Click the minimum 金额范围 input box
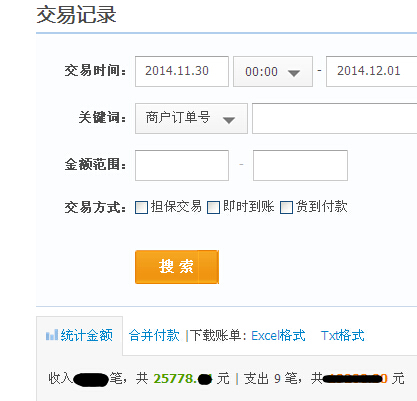 182,165
